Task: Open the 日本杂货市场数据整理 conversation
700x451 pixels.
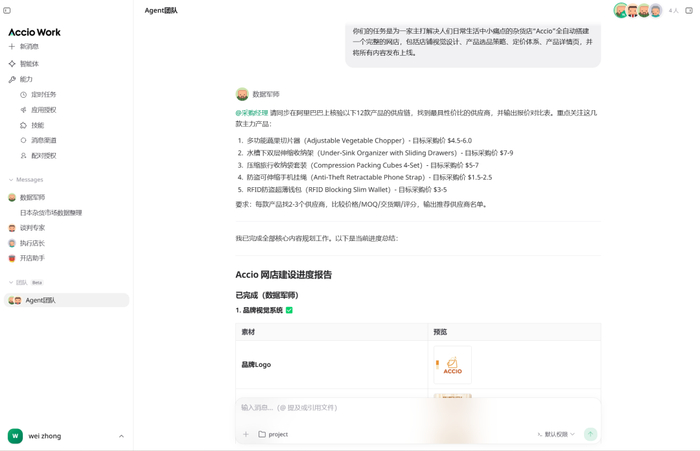Action: coord(51,213)
